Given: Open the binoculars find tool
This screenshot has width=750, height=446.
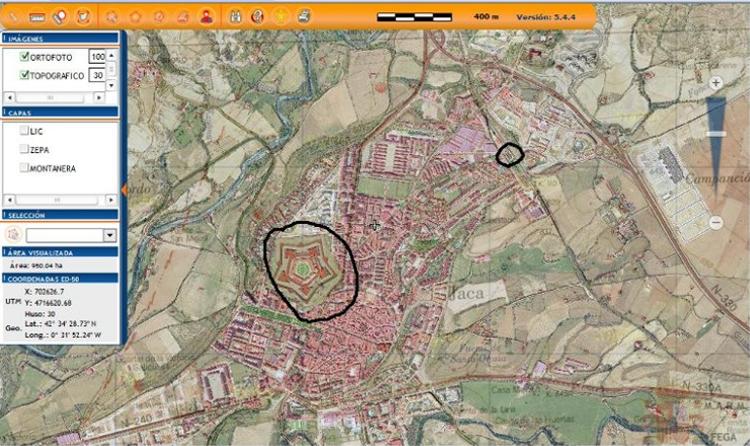Looking at the screenshot, I should tap(236, 17).
